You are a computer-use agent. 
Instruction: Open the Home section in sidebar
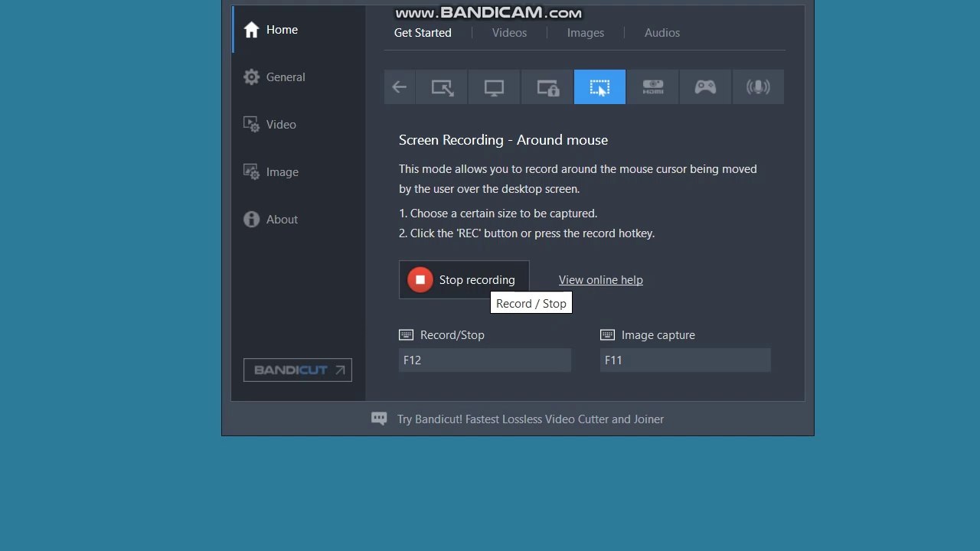click(x=299, y=30)
